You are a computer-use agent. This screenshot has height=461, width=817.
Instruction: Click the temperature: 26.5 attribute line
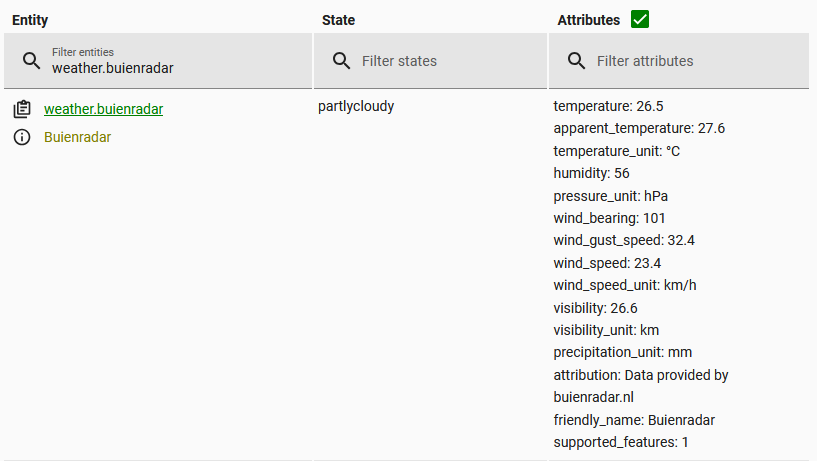(x=608, y=106)
